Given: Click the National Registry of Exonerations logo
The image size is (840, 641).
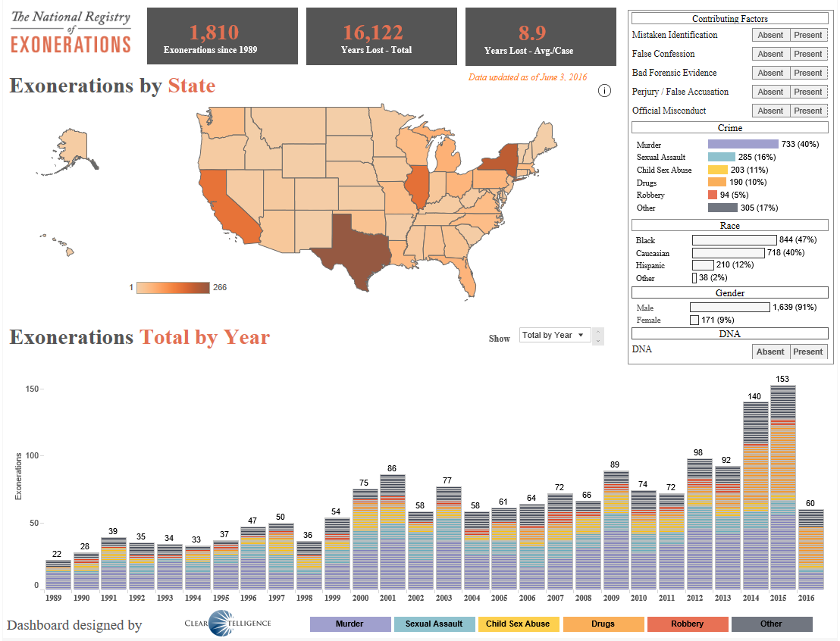Looking at the screenshot, I should pos(71,33).
